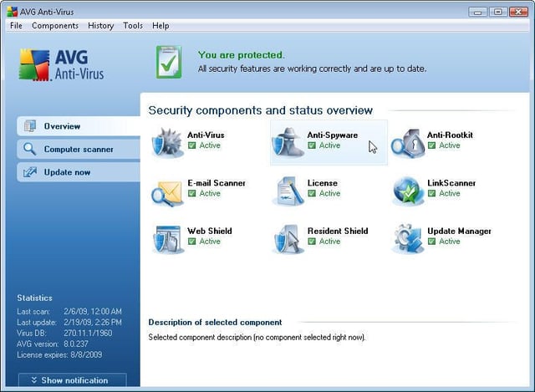This screenshot has width=535, height=392.
Task: Click the Update now arrow icon
Action: 30,172
